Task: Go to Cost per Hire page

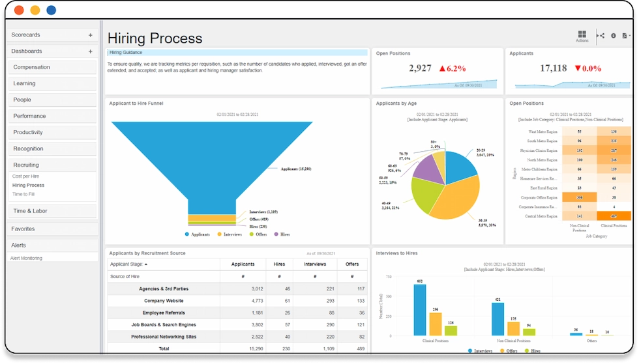Action: pos(27,176)
